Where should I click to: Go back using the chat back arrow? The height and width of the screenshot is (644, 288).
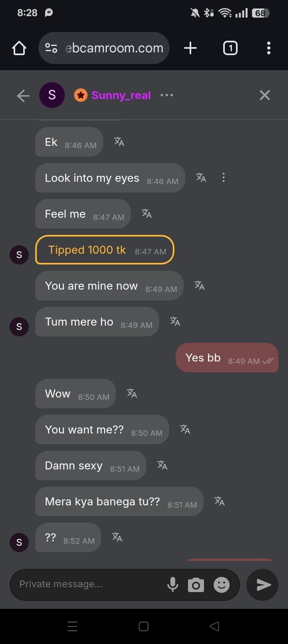click(x=23, y=95)
